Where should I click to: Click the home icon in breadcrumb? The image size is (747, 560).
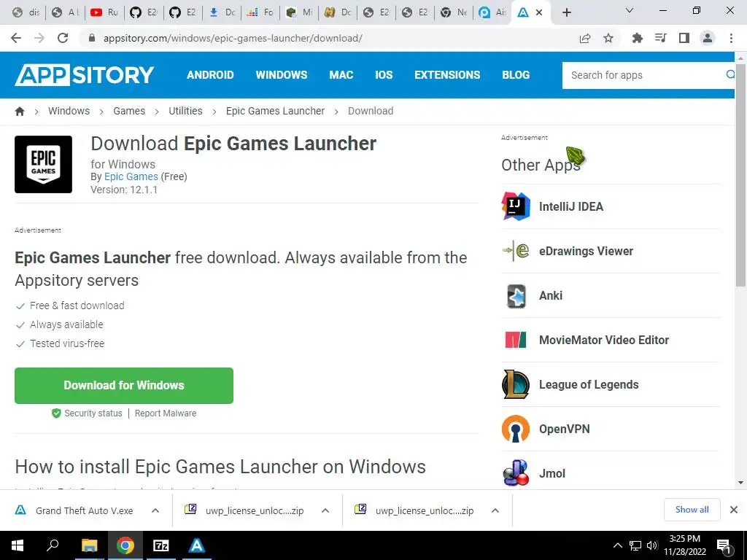coord(20,112)
